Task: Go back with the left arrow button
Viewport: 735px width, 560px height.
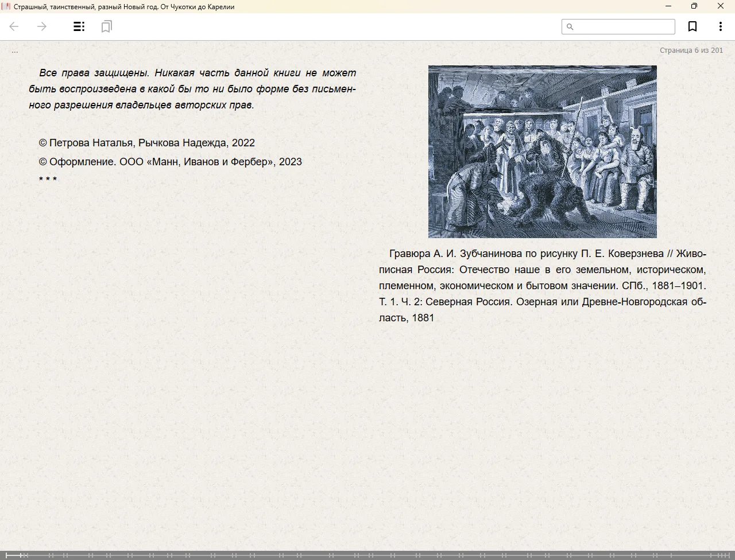Action: 14,26
